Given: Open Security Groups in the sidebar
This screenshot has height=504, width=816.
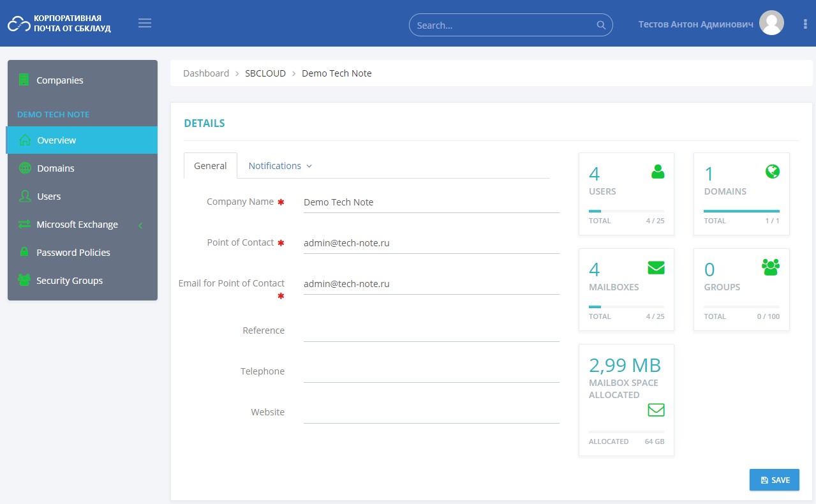Looking at the screenshot, I should tap(82, 280).
